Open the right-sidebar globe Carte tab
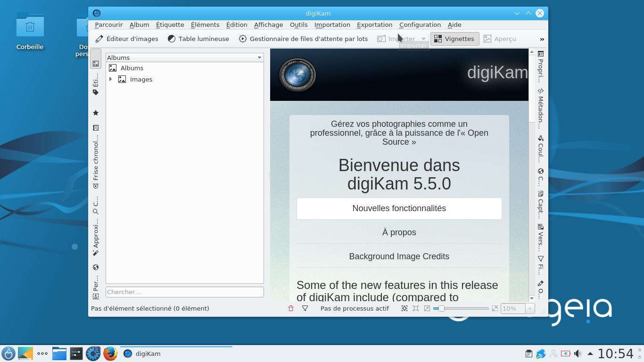This screenshot has height=362, width=644. [x=541, y=177]
